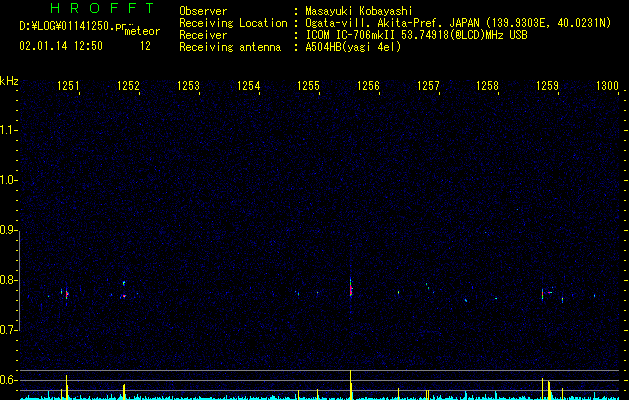Click the 1254 time axis marker
629x400 pixels.
[248, 86]
